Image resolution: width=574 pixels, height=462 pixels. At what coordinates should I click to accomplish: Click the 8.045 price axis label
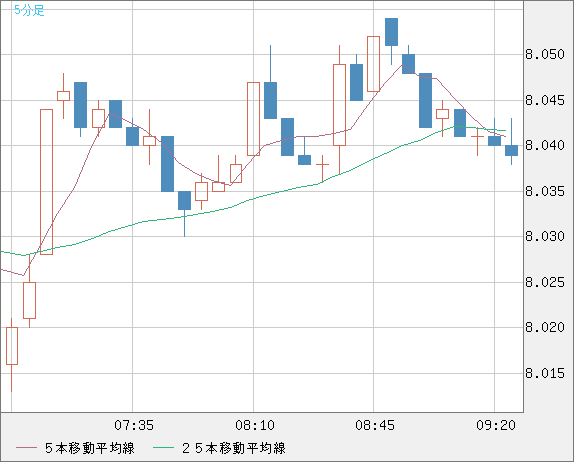point(545,100)
